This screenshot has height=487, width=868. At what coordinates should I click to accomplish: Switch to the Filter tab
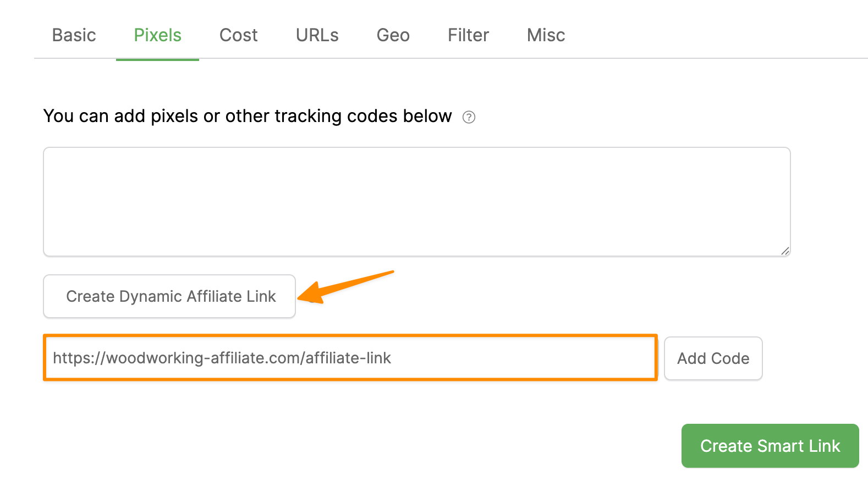[x=468, y=35]
